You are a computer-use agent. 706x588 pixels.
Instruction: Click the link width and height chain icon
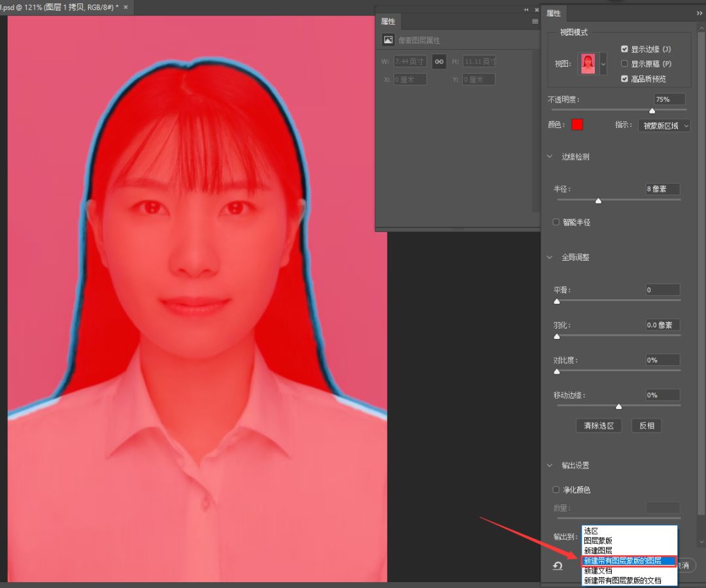click(439, 61)
